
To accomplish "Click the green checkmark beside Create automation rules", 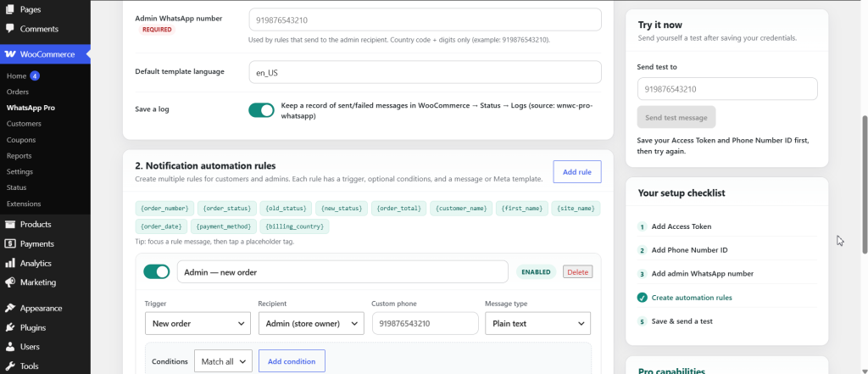I will pyautogui.click(x=643, y=298).
